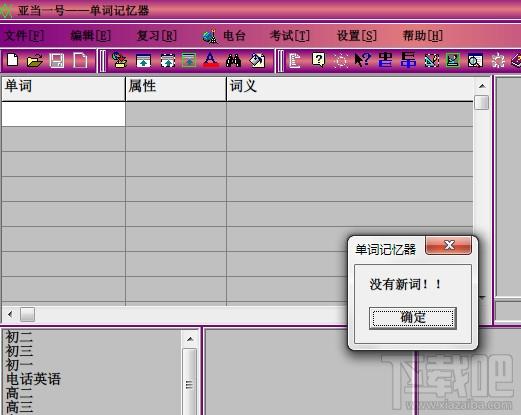The height and width of the screenshot is (415, 521).
Task: Click the category list scroll up arrow
Action: [x=190, y=339]
